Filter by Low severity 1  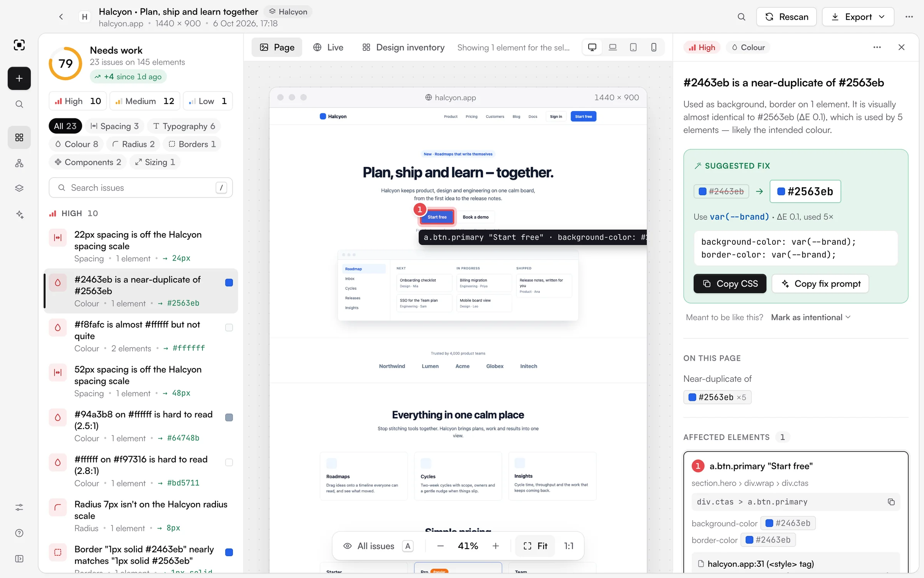[x=208, y=101]
